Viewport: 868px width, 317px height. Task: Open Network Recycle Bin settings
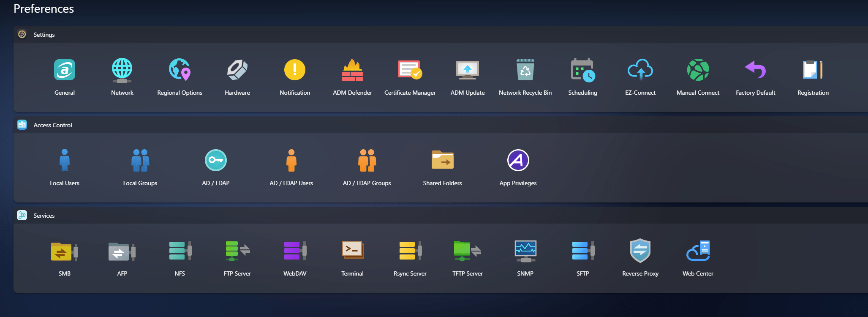(x=525, y=70)
